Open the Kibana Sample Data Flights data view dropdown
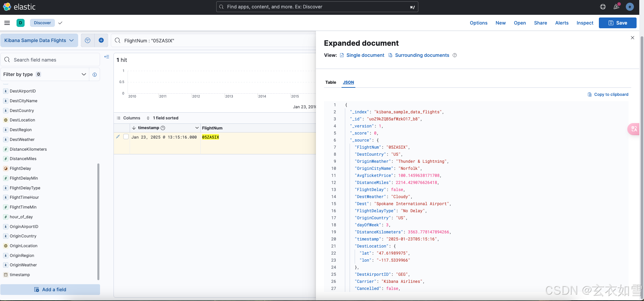Image resolution: width=644 pixels, height=301 pixels. (x=39, y=40)
